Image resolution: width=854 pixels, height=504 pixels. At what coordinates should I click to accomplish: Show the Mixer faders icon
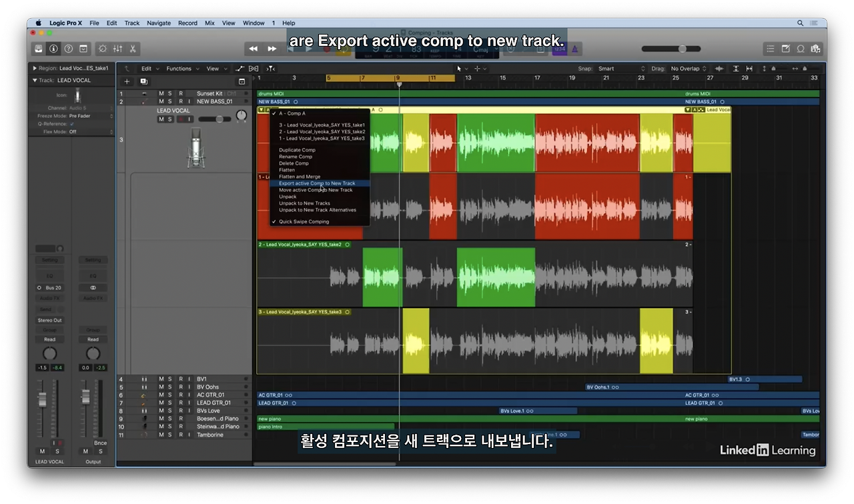(117, 49)
